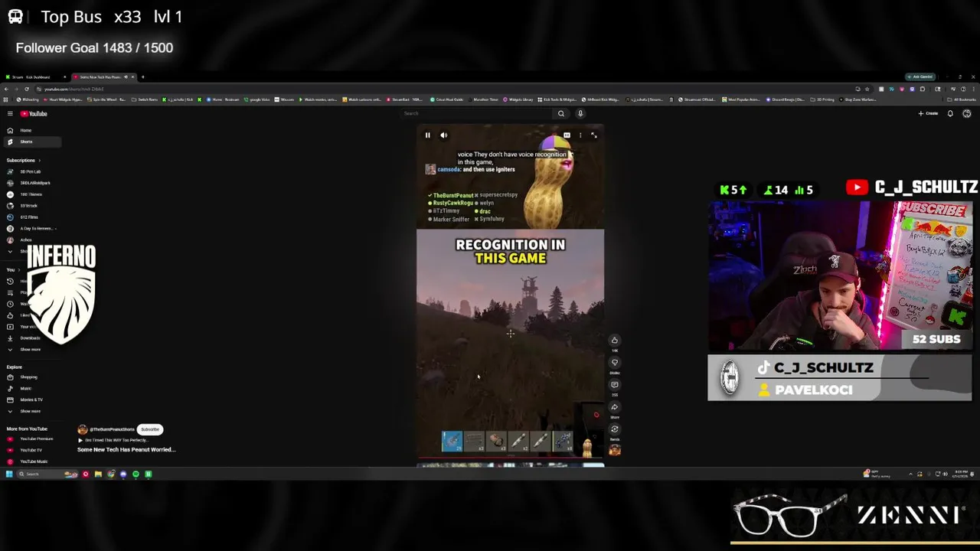Expand Show more under Explore
Viewport: 980px width, 551px height.
[31, 411]
